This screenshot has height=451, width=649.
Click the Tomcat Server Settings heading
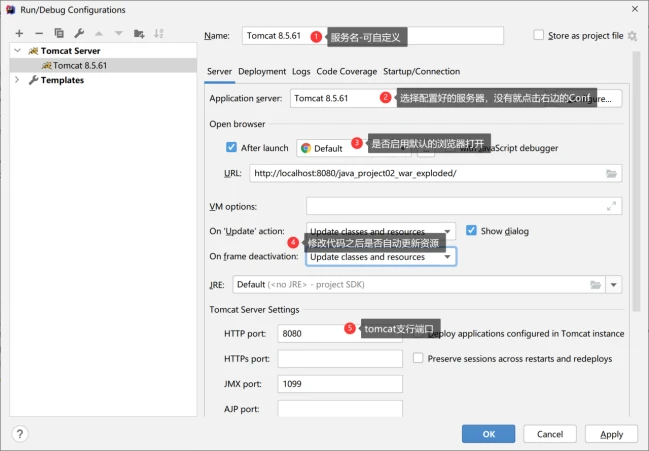pos(254,309)
